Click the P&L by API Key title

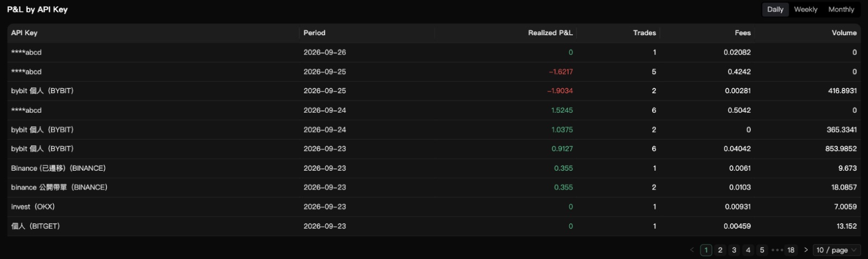(37, 9)
